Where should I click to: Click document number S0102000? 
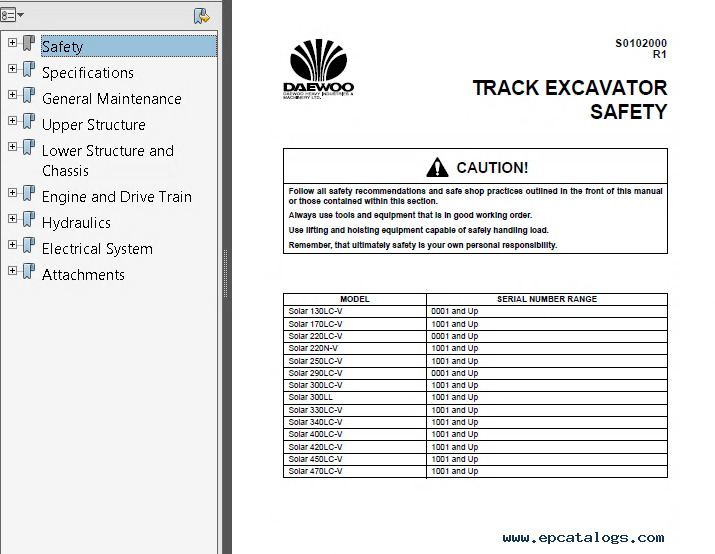click(x=641, y=43)
